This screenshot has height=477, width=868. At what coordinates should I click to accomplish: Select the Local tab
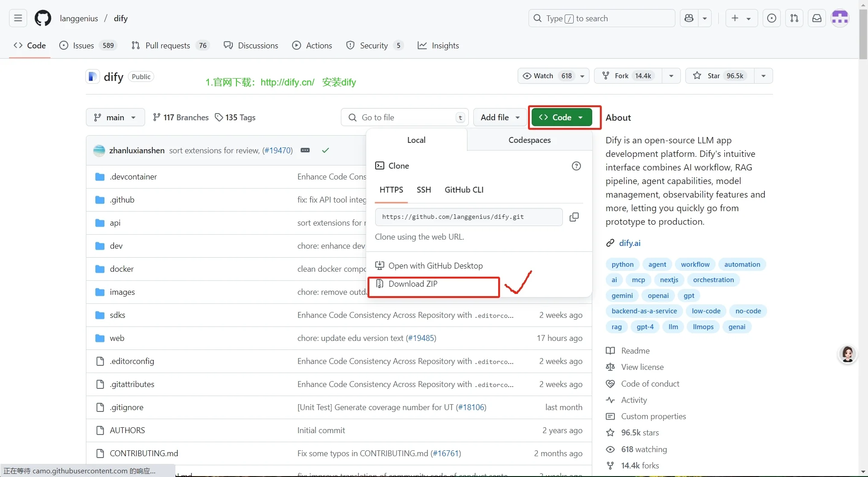coord(416,140)
